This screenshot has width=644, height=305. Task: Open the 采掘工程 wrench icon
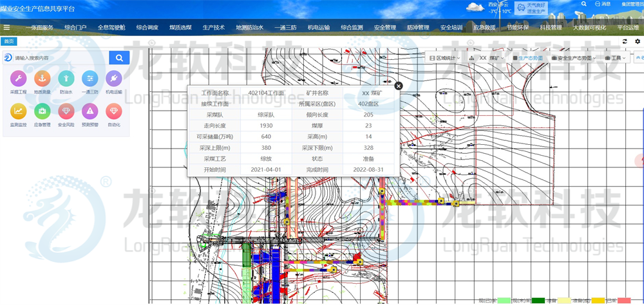pos(18,79)
